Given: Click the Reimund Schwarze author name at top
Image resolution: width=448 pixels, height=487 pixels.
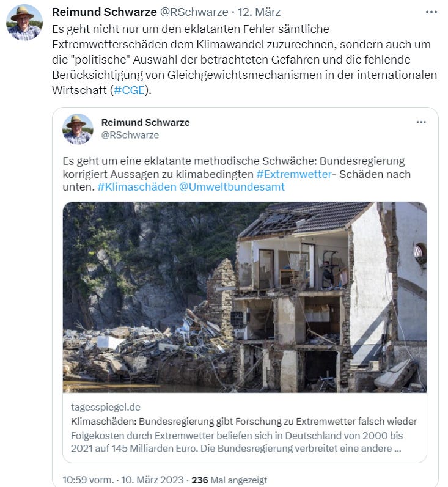Looking at the screenshot, I should click(x=105, y=12).
